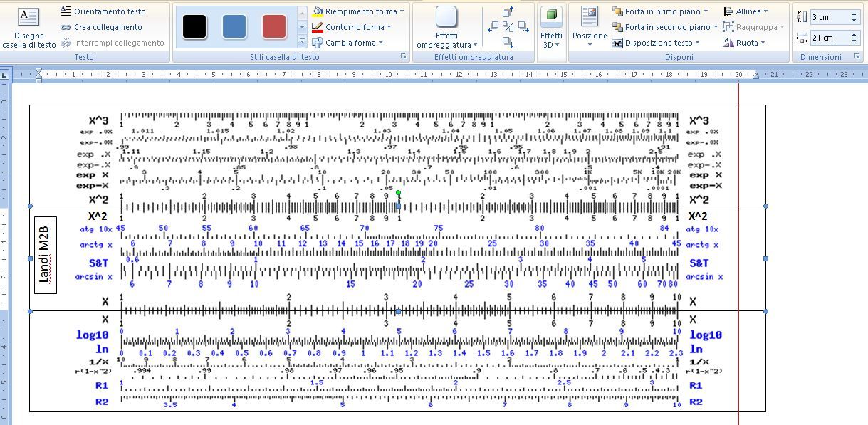Increase shape width with up spinner
Image resolution: width=868 pixels, height=425 pixels.
[x=854, y=34]
